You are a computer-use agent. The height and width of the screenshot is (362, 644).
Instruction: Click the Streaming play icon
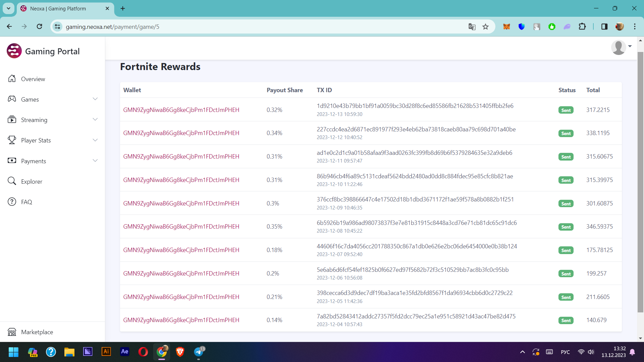tap(12, 119)
